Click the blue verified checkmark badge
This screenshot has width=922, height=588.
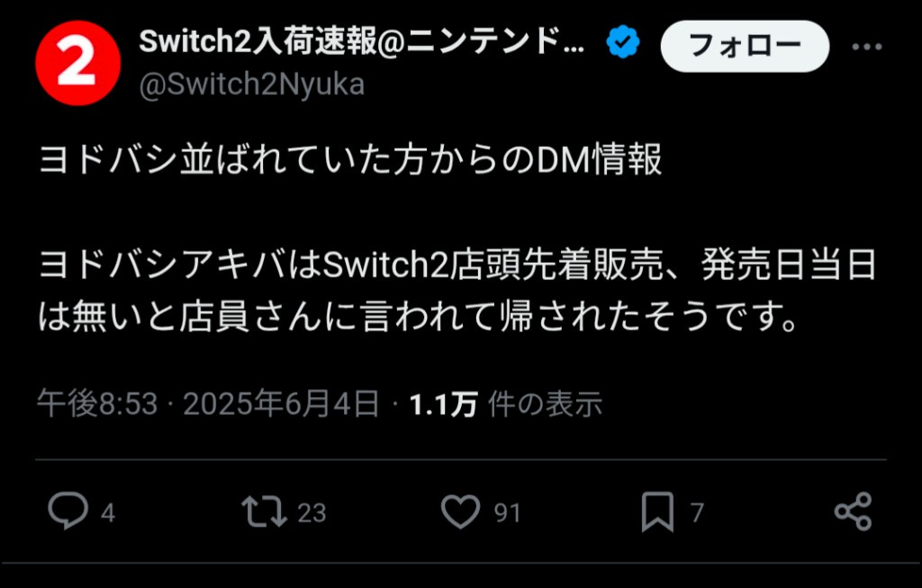[623, 42]
